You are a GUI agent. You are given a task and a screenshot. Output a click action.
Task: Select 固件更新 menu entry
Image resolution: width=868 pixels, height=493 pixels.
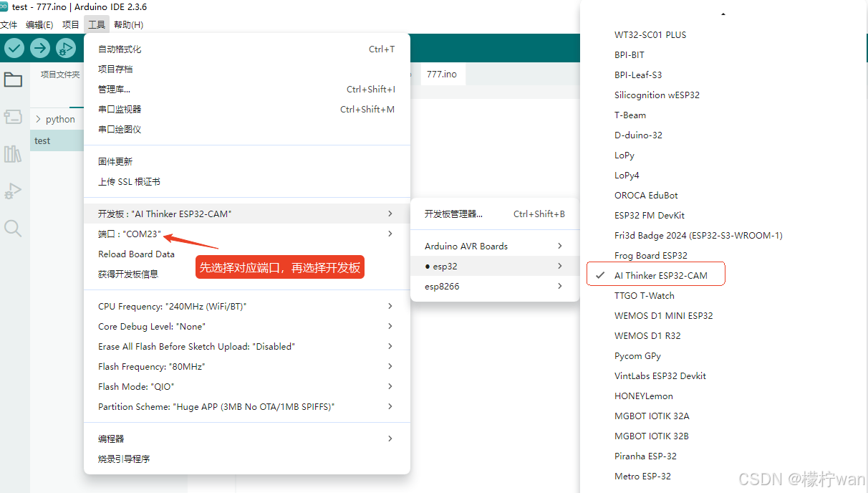246,162
